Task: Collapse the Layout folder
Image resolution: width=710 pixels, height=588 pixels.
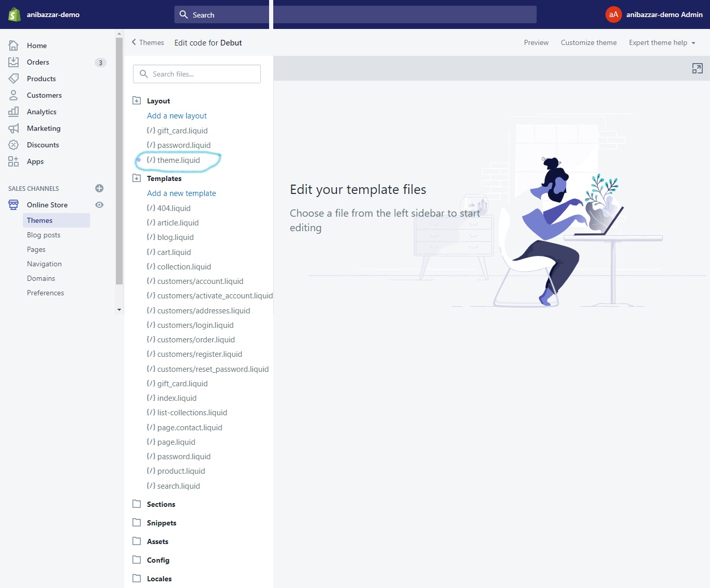Action: [x=137, y=101]
